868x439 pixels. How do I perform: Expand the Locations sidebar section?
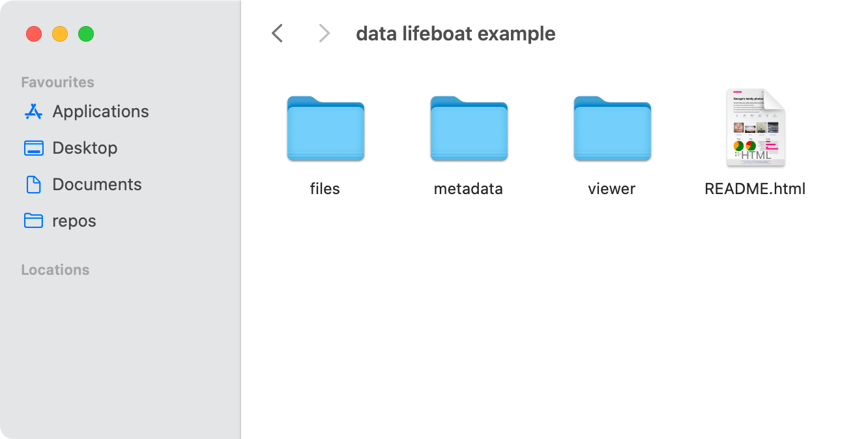pyautogui.click(x=55, y=270)
